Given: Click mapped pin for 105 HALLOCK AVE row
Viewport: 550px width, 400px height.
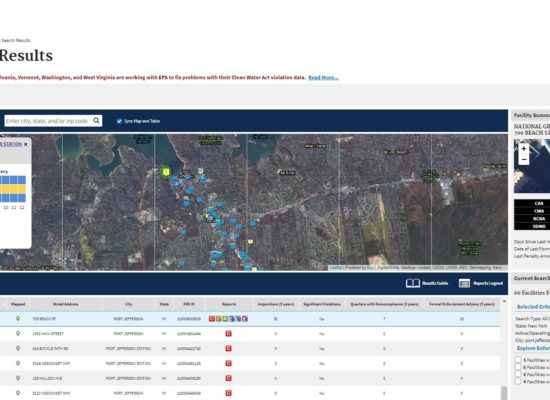Looking at the screenshot, I should pos(18,378).
